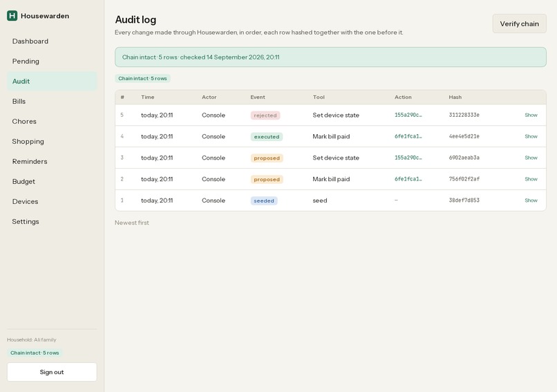Select hash 311228333e
The width and height of the screenshot is (557, 392).
[x=464, y=115]
